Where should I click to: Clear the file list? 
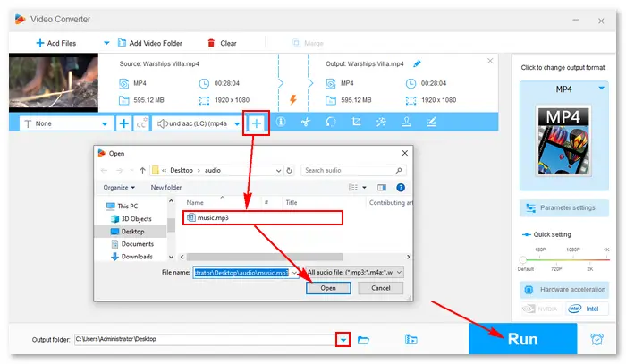223,43
